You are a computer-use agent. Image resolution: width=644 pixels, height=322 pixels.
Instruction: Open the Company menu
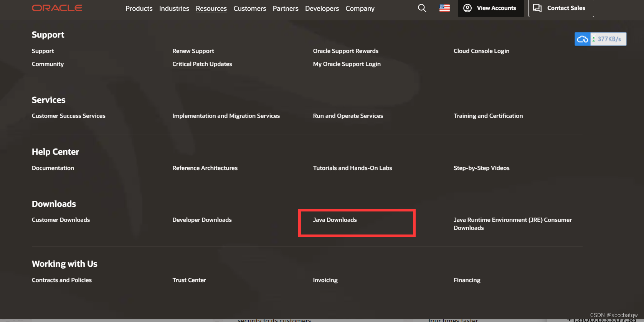coord(360,8)
